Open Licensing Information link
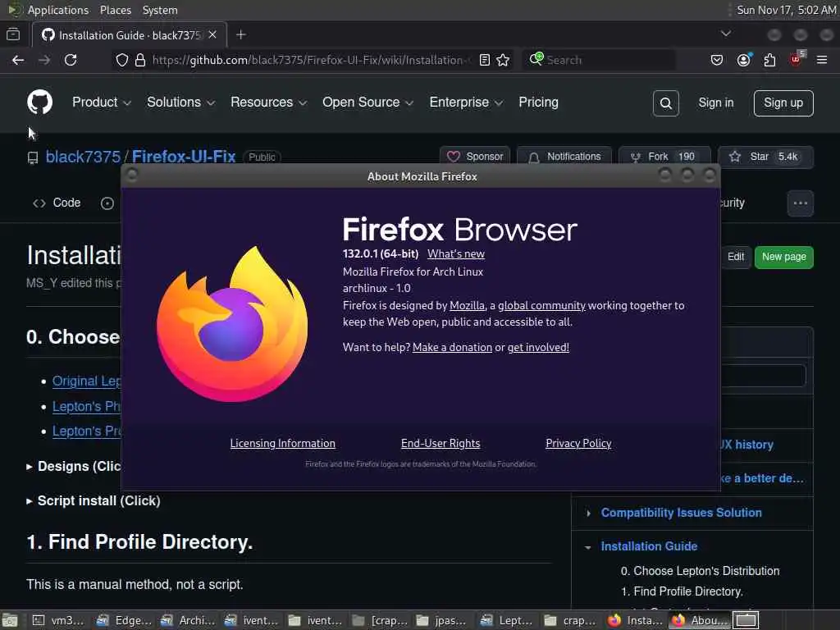The image size is (840, 630). click(x=282, y=444)
